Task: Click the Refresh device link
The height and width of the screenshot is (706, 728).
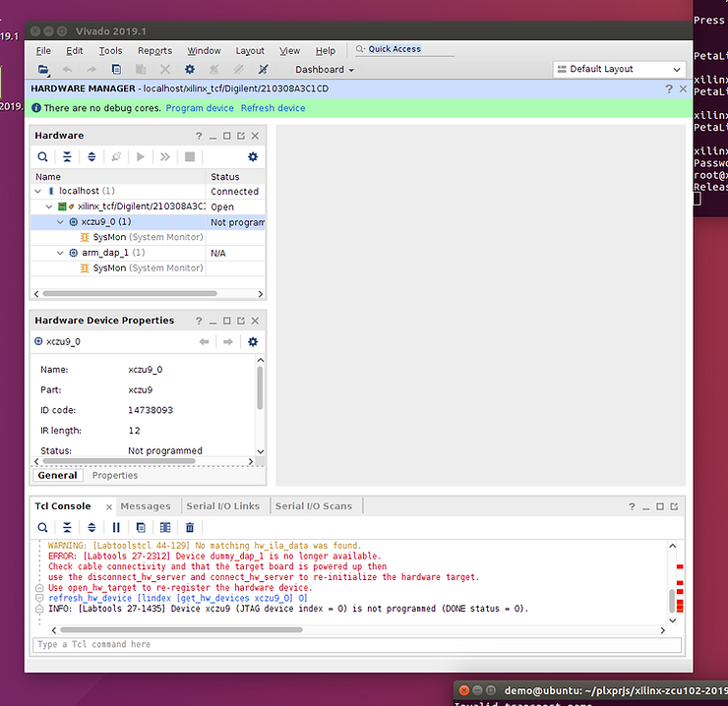Action: click(273, 108)
